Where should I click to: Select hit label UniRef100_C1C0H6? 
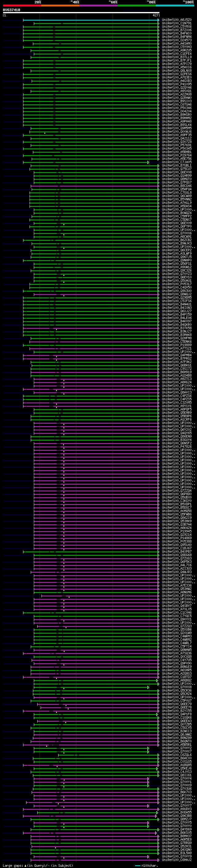[177, 612]
